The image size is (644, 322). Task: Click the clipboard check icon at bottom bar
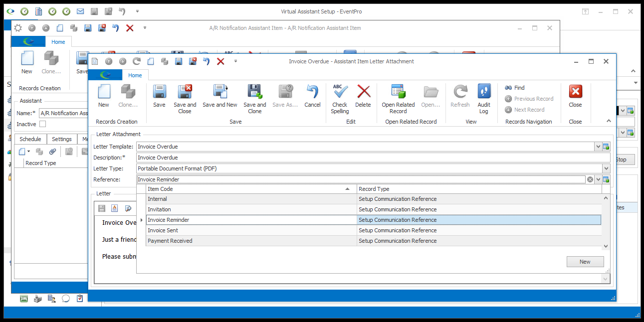tap(80, 299)
